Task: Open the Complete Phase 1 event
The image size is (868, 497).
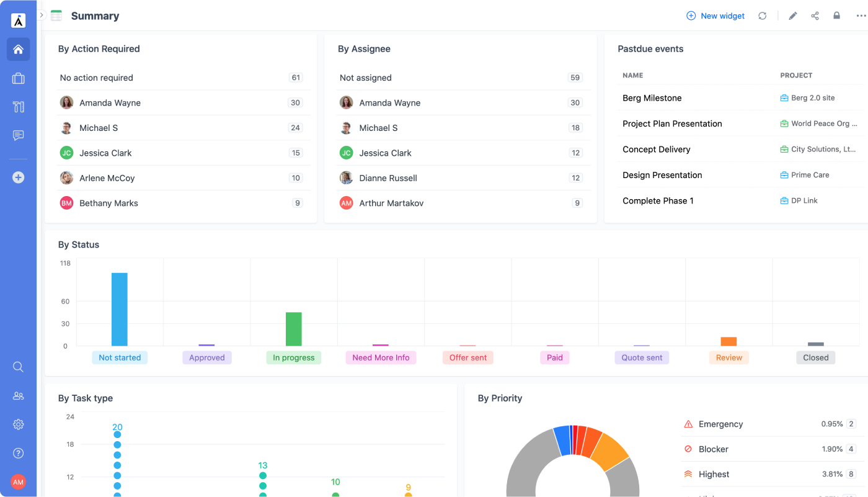Action: point(658,200)
